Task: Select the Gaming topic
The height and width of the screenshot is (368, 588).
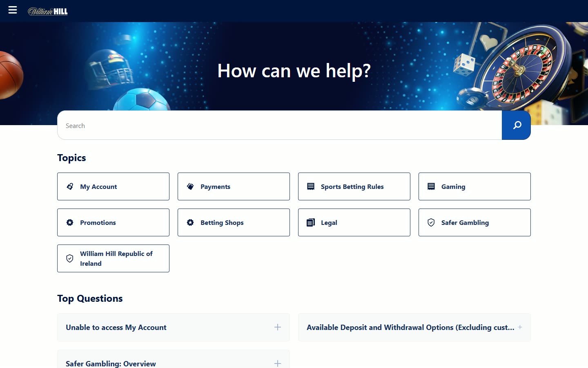Action: tap(474, 186)
